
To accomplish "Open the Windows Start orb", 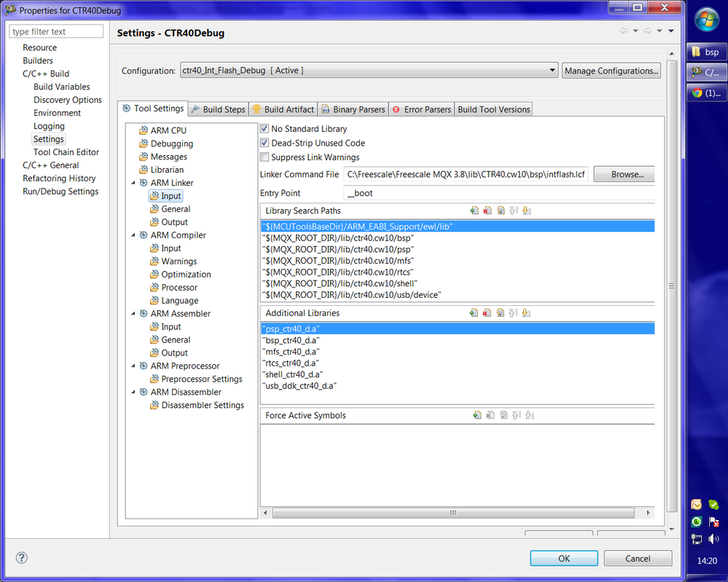I will pyautogui.click(x=707, y=20).
